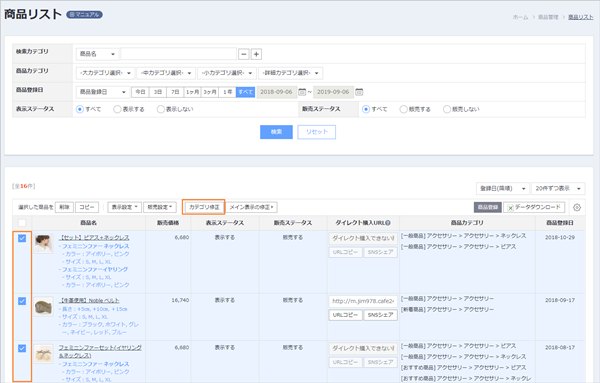Click the フェミニンファーセット product thumbnail
The height and width of the screenshot is (383, 600).
point(43,354)
